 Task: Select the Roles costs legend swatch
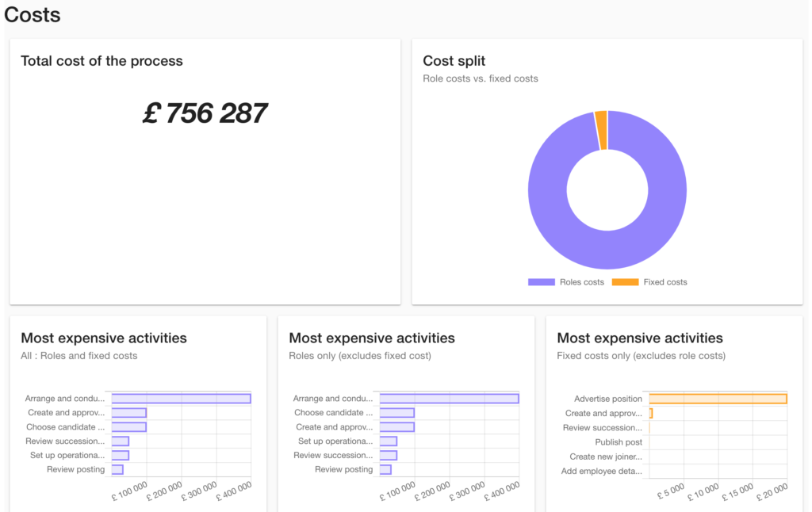click(541, 282)
